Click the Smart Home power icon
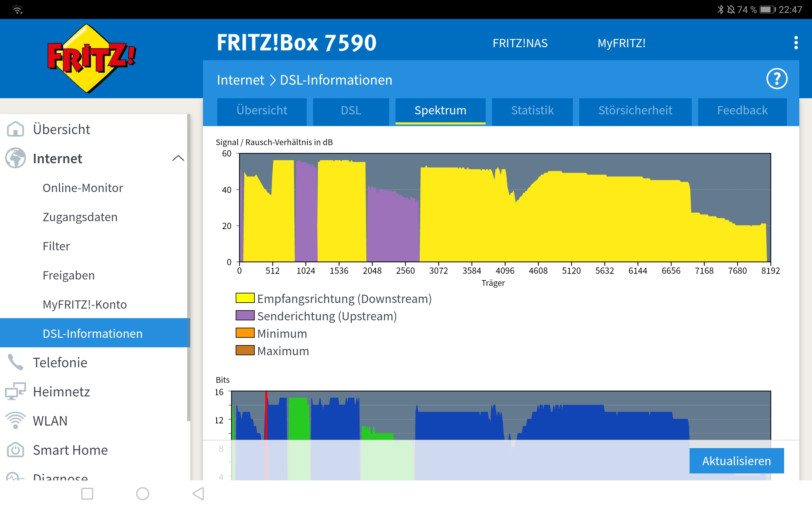 (16, 450)
